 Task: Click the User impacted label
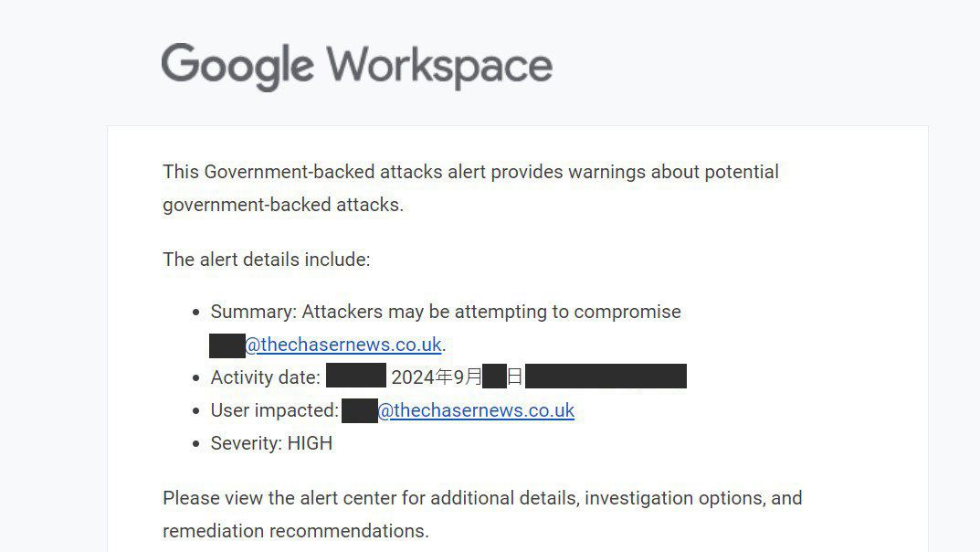[x=274, y=410]
